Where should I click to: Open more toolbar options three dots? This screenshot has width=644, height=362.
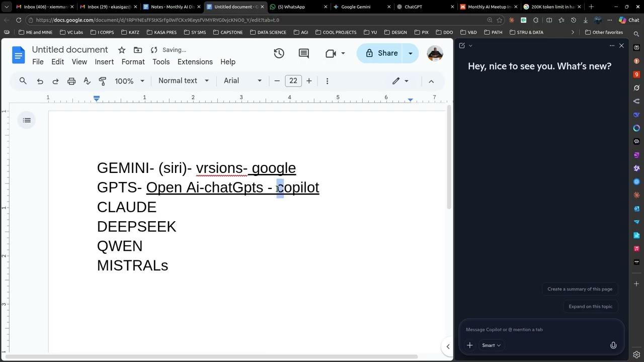click(327, 81)
